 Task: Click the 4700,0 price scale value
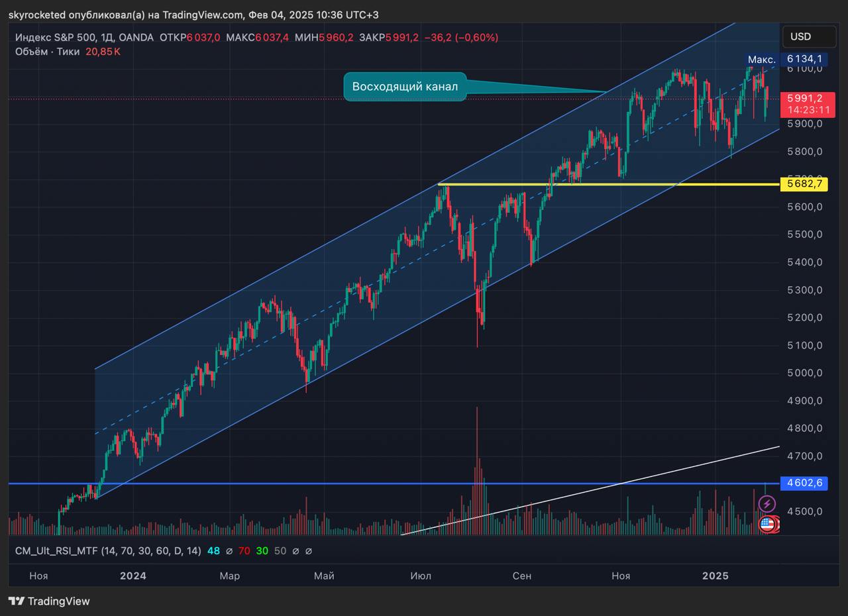pos(804,456)
